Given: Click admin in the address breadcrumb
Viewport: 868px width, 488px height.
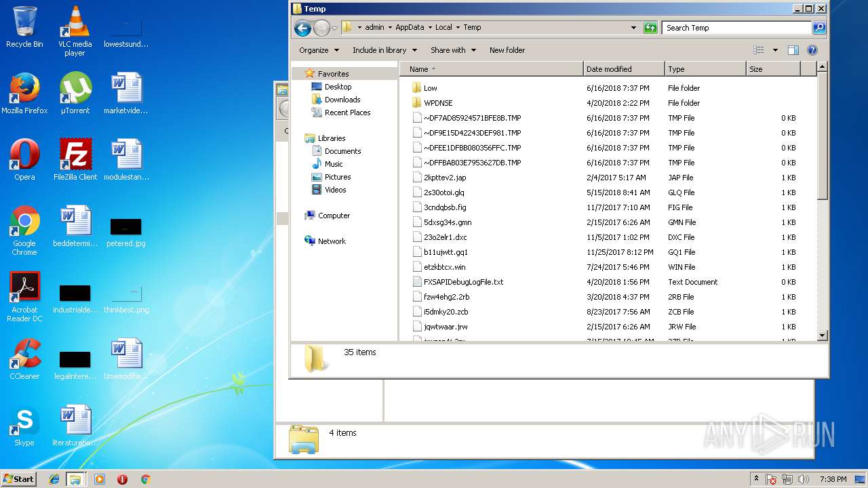Looking at the screenshot, I should click(374, 28).
